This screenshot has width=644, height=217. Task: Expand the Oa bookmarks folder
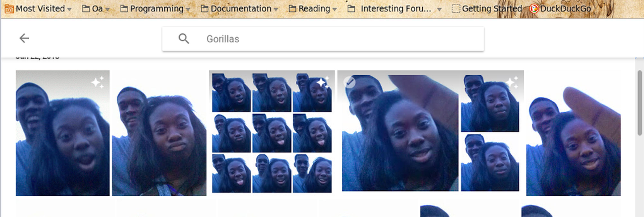96,9
